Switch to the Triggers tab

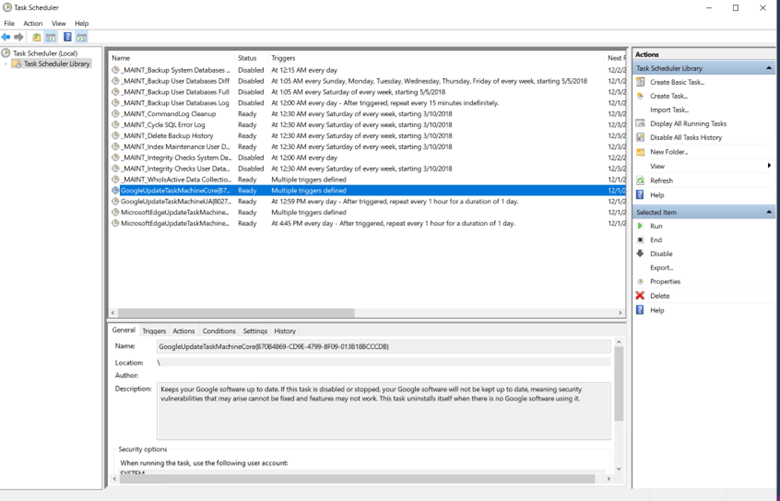[x=154, y=331]
